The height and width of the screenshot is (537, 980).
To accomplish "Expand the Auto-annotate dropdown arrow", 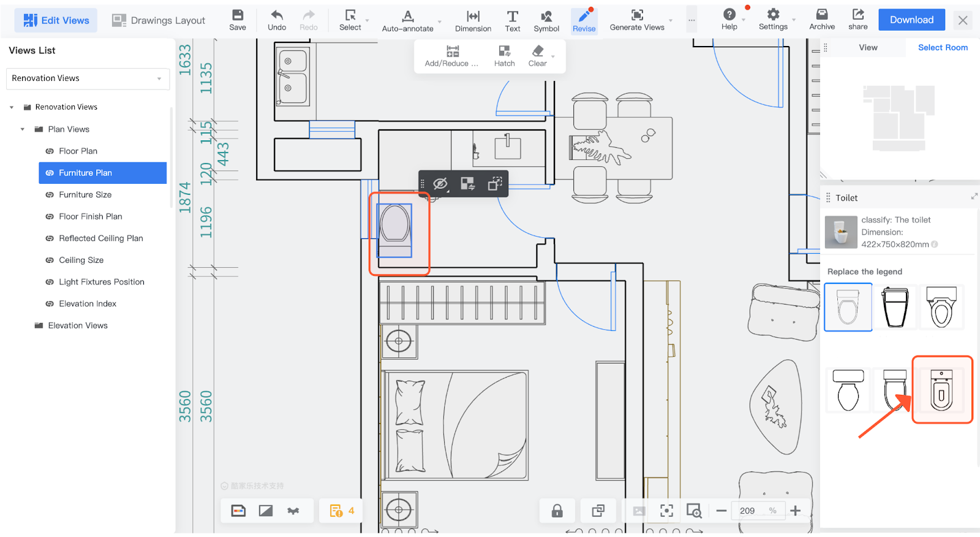I will pos(439,22).
